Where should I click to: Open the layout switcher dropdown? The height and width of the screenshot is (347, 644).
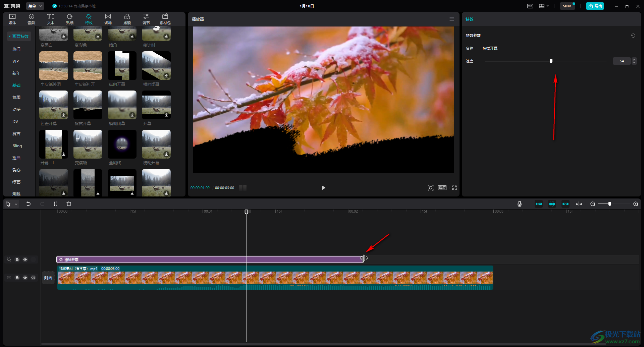[x=544, y=6]
